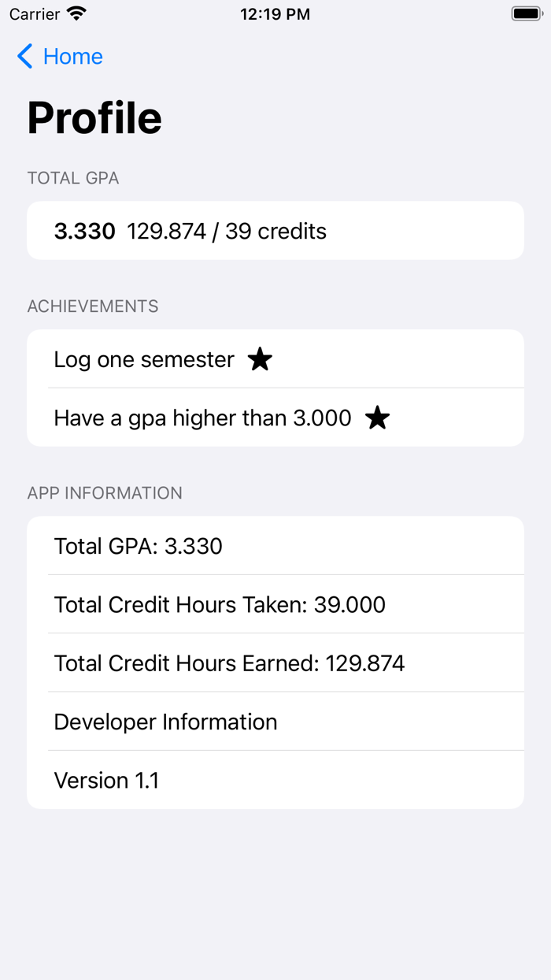Open Developer Information

165,722
